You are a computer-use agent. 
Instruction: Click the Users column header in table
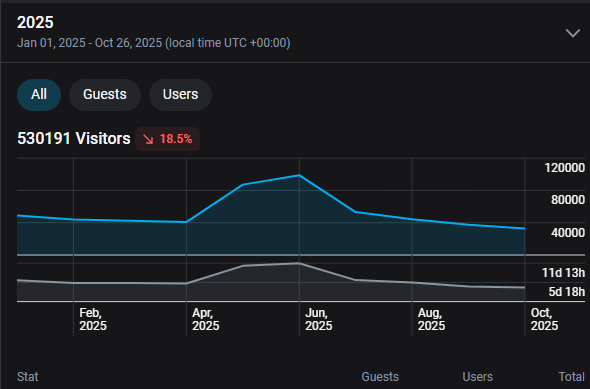coord(477,377)
